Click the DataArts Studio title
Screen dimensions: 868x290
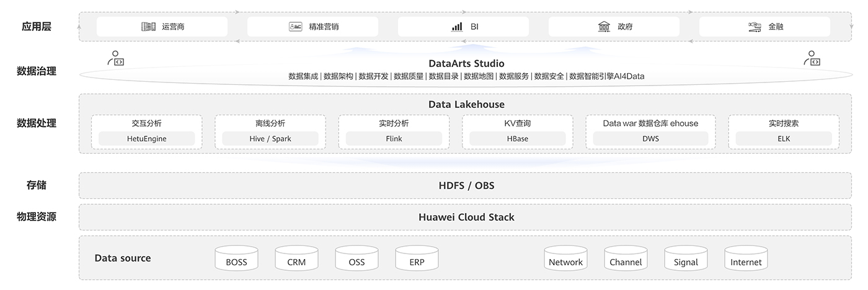point(466,63)
